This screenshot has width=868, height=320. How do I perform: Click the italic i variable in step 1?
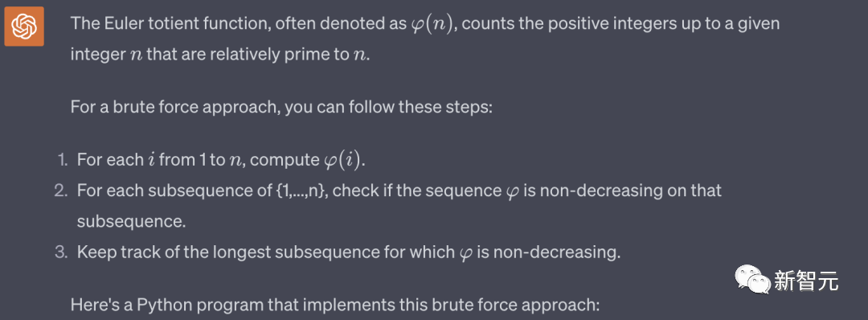(x=150, y=159)
